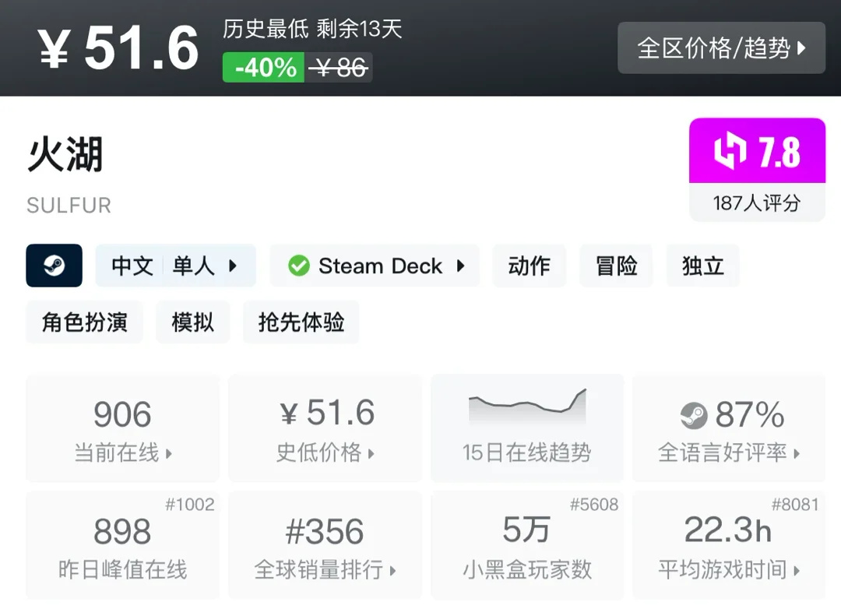Click the Steam platform icon
This screenshot has width=841, height=616.
point(54,266)
